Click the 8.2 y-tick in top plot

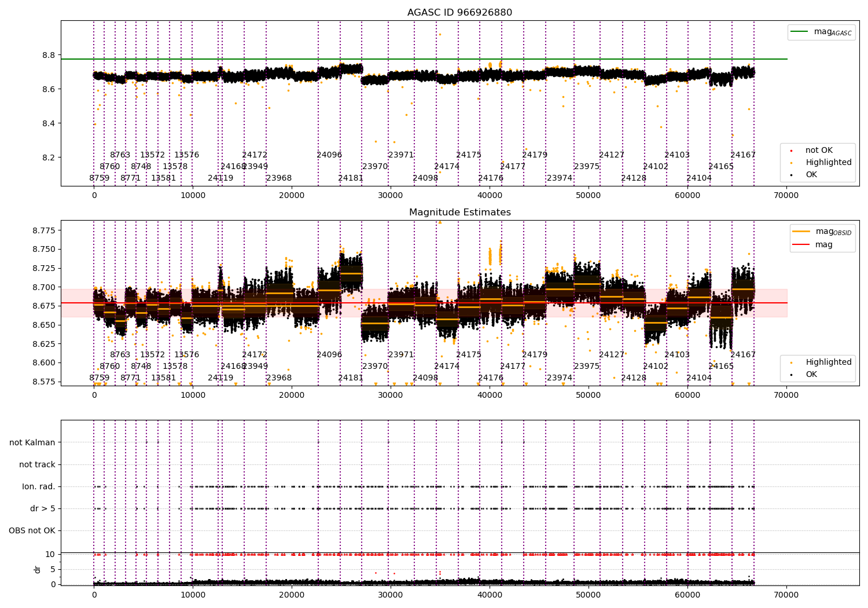49,158
